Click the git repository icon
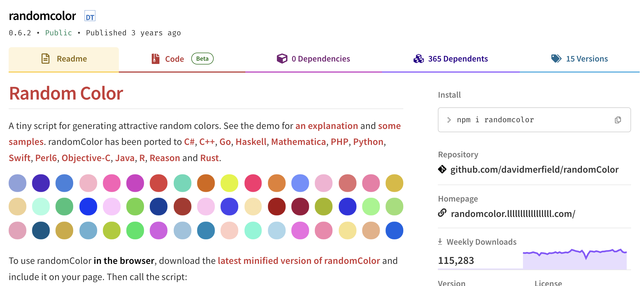 click(442, 169)
